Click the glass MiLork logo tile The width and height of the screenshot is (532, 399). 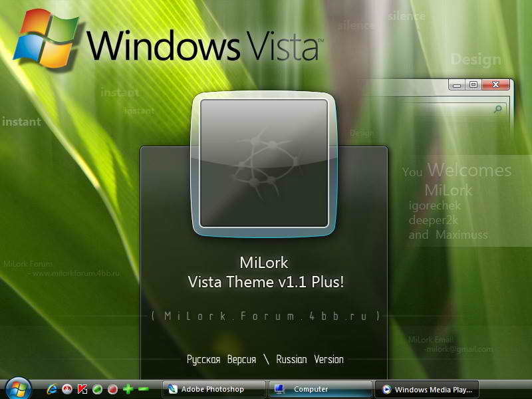point(264,164)
